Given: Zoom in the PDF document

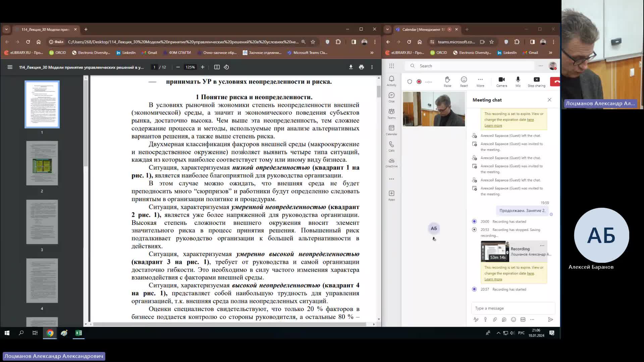Looking at the screenshot, I should (x=203, y=67).
